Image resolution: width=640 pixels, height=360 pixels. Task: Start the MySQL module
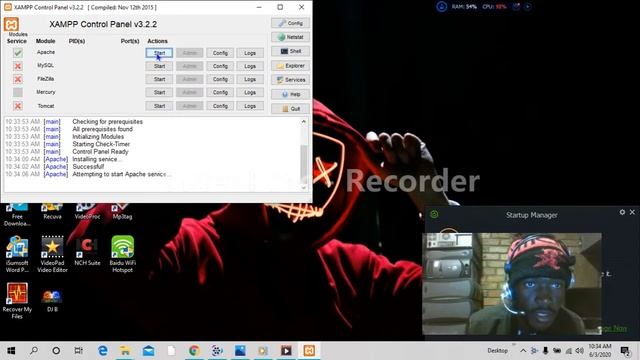(159, 66)
